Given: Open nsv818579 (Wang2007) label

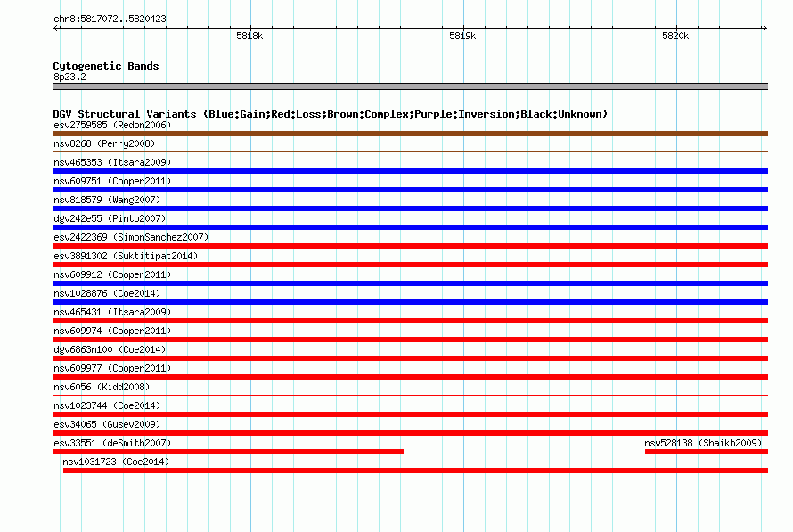Looking at the screenshot, I should pyautogui.click(x=107, y=200).
